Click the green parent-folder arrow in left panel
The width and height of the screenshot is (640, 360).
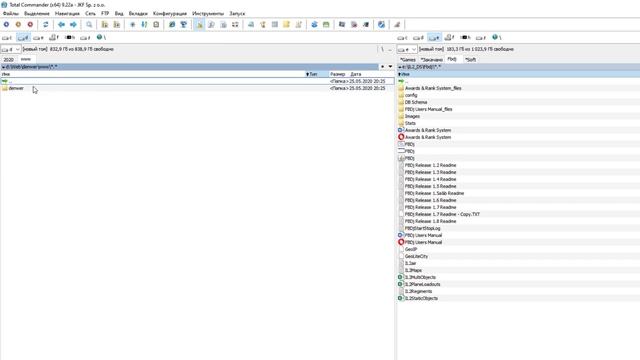pyautogui.click(x=5, y=81)
